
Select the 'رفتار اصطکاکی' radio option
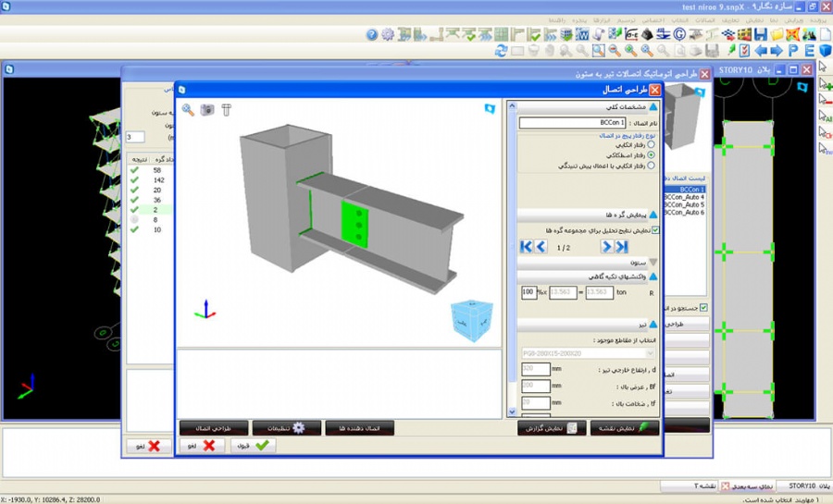(652, 155)
